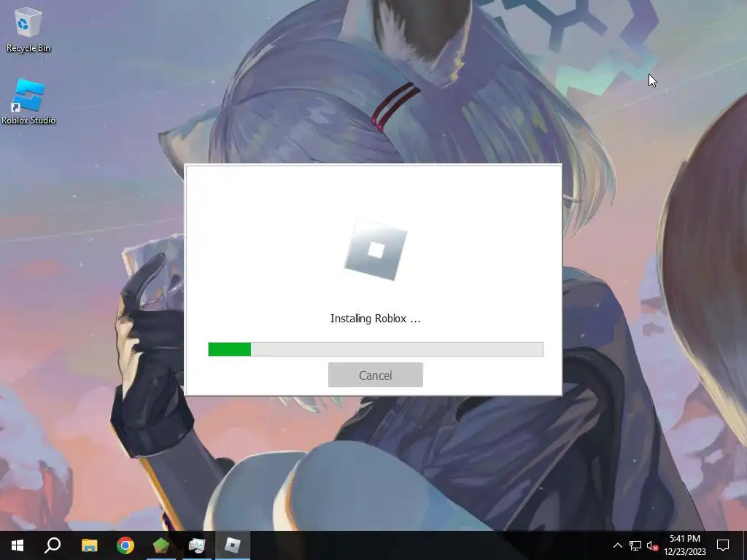The height and width of the screenshot is (560, 747).
Task: Click the installation progress bar
Action: pyautogui.click(x=376, y=349)
